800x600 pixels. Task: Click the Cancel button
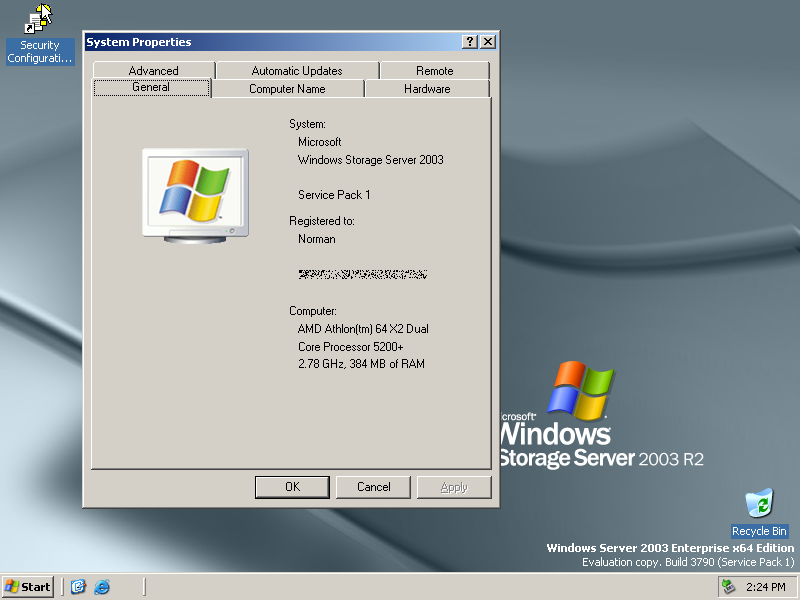click(x=373, y=487)
